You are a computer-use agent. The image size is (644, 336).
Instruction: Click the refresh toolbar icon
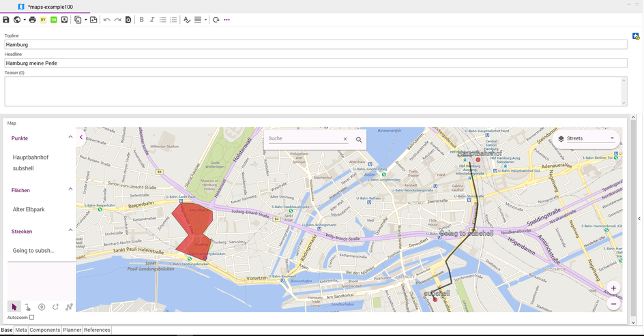coord(216,20)
